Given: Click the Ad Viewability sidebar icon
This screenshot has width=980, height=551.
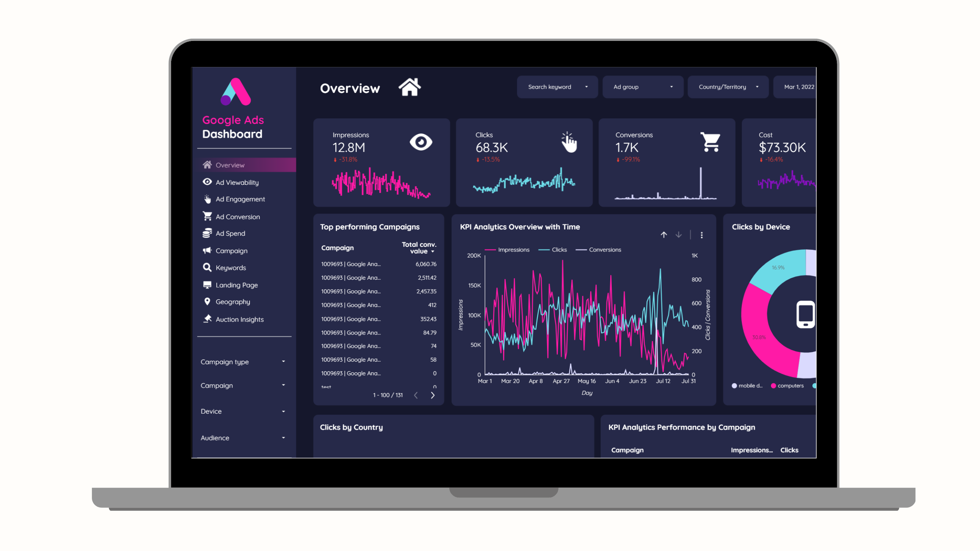Looking at the screenshot, I should tap(207, 182).
